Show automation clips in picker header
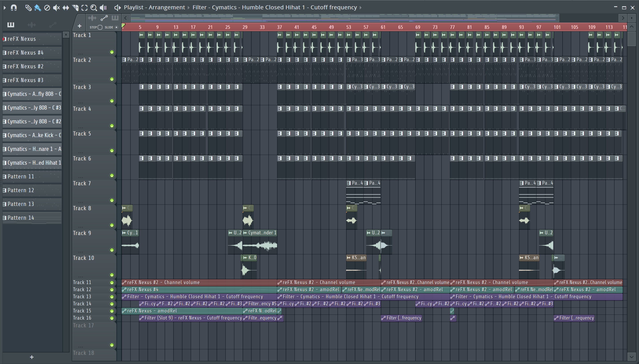Viewport: 639px width, 364px height. [104, 18]
